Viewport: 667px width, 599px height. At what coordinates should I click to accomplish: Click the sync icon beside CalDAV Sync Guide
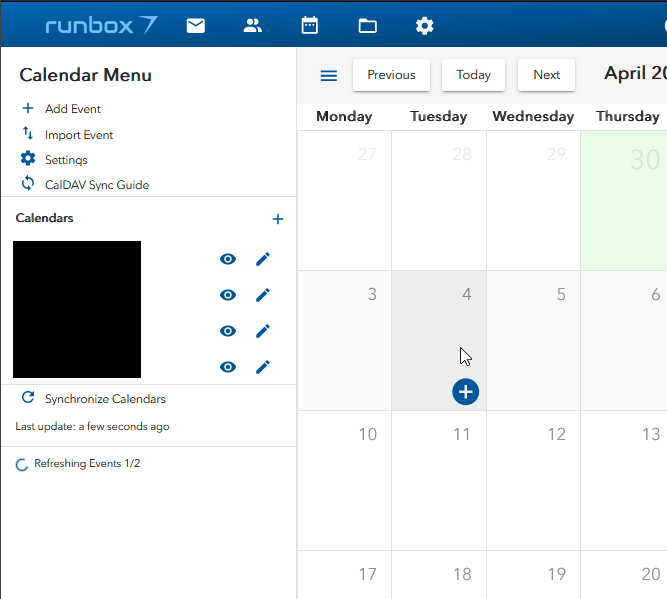pyautogui.click(x=28, y=183)
